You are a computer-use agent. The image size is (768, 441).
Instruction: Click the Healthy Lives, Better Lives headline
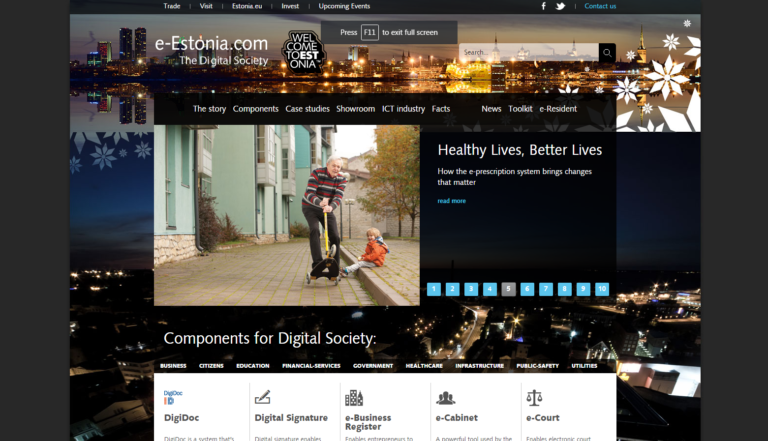(520, 150)
